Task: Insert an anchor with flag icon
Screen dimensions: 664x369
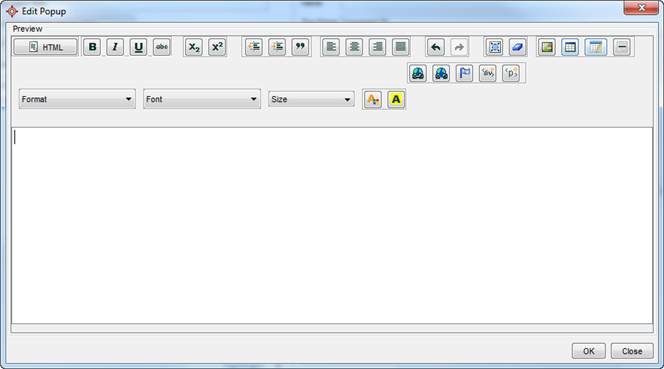Action: click(x=465, y=73)
